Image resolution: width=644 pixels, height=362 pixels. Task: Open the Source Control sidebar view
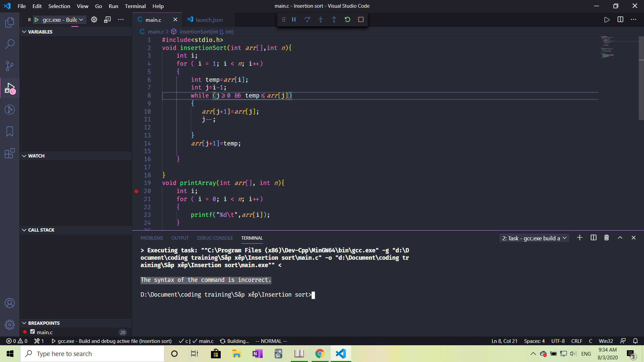[x=10, y=66]
